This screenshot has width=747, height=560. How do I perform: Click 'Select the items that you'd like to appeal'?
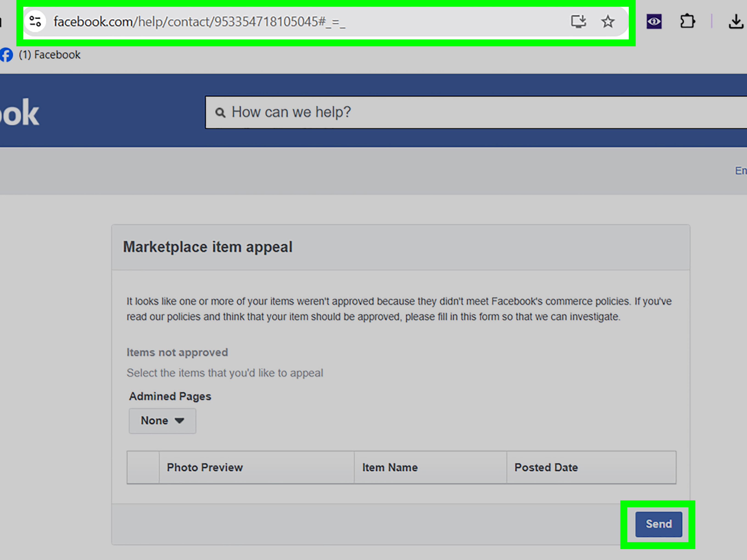(225, 373)
